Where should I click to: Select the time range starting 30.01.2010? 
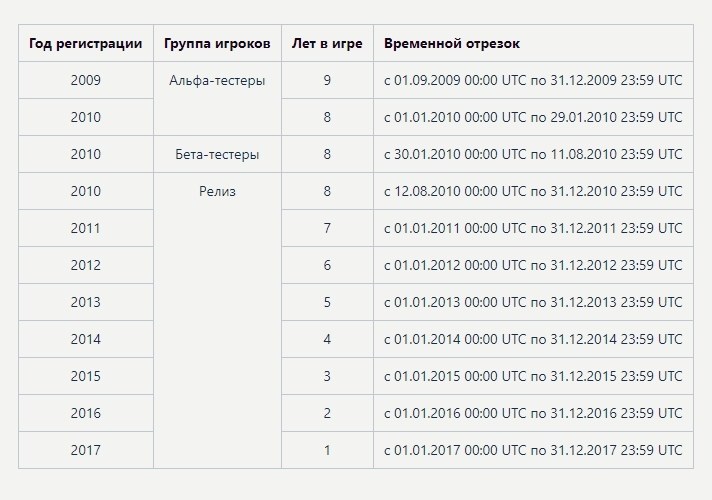tap(533, 155)
